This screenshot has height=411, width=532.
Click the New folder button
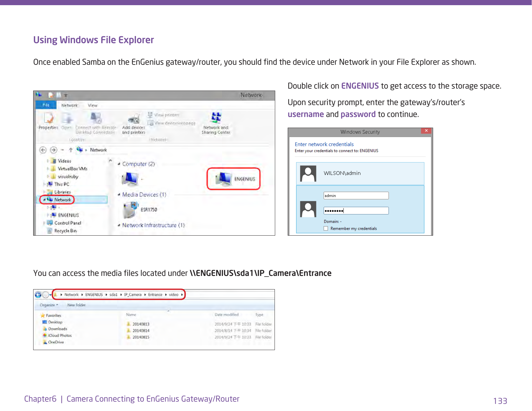76,305
